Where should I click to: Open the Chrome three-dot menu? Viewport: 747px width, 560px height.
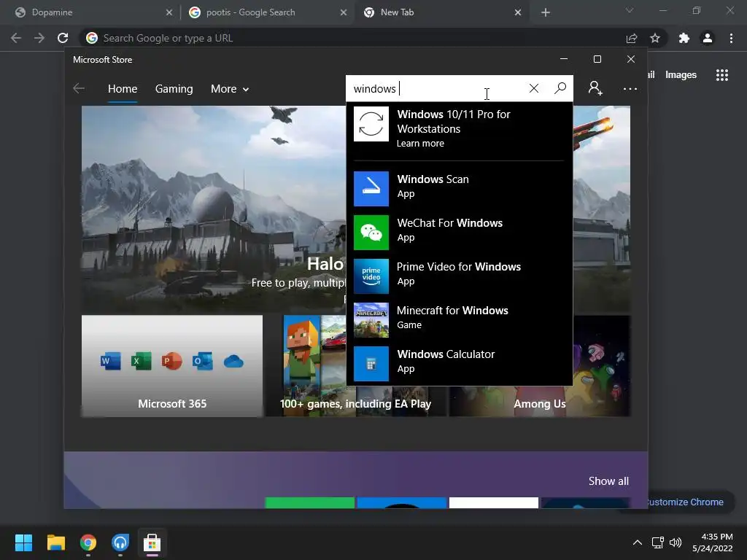click(x=731, y=38)
